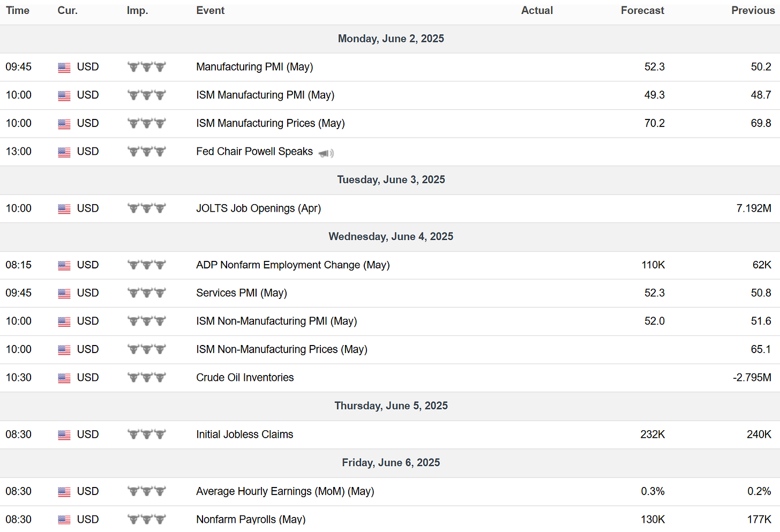Open the ISM Manufacturing PMI (May) event

(265, 95)
